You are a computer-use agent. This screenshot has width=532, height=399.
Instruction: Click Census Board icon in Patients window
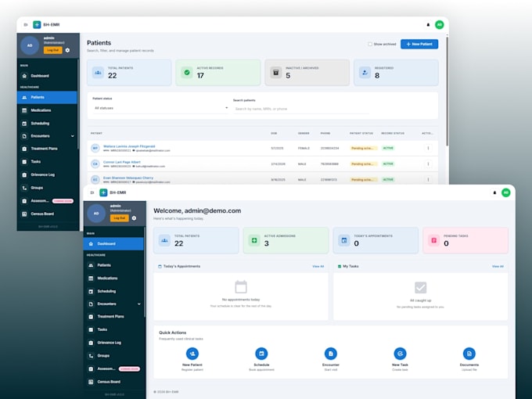point(24,214)
